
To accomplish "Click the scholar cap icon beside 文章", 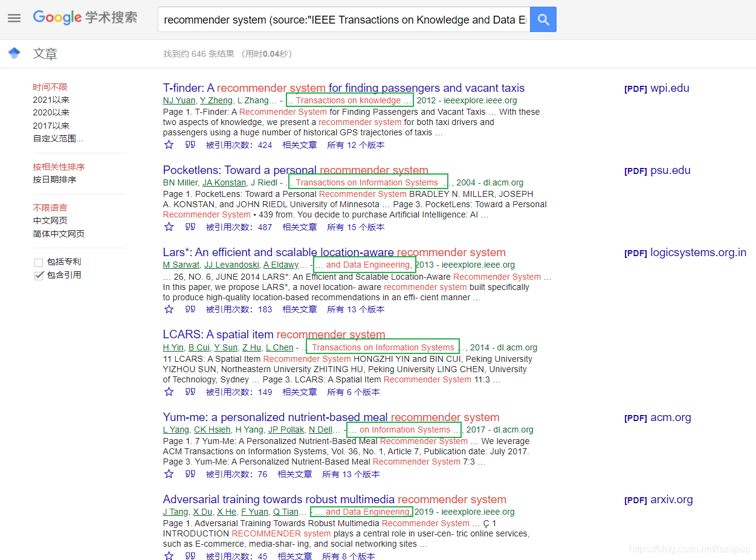I will coord(14,53).
